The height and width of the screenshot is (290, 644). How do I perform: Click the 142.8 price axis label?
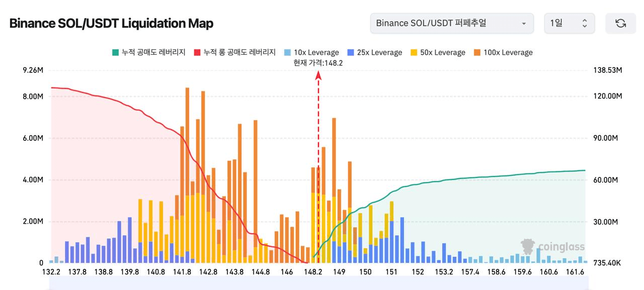[208, 272]
